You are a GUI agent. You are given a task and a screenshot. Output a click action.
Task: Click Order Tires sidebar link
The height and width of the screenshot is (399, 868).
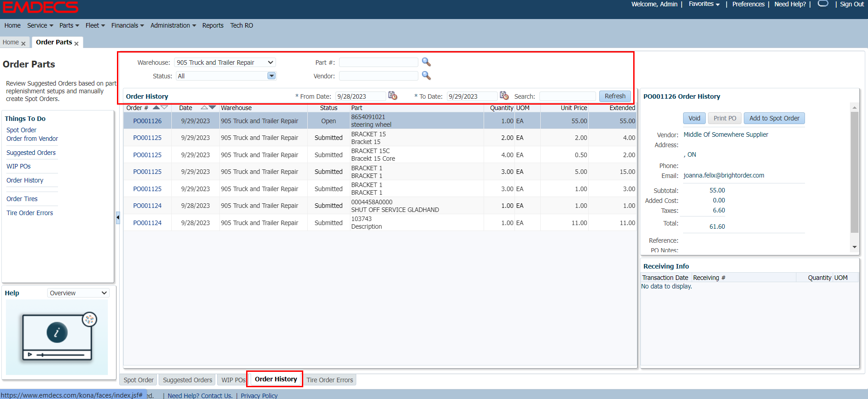click(x=22, y=199)
